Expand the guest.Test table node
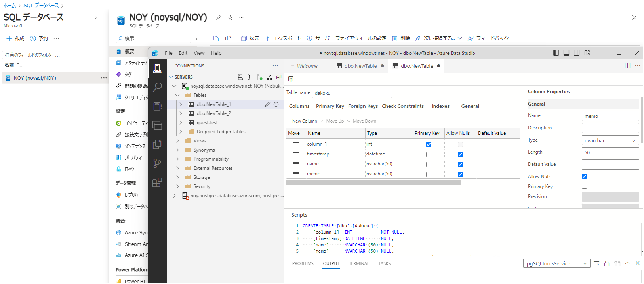The image size is (644, 284). point(181,123)
